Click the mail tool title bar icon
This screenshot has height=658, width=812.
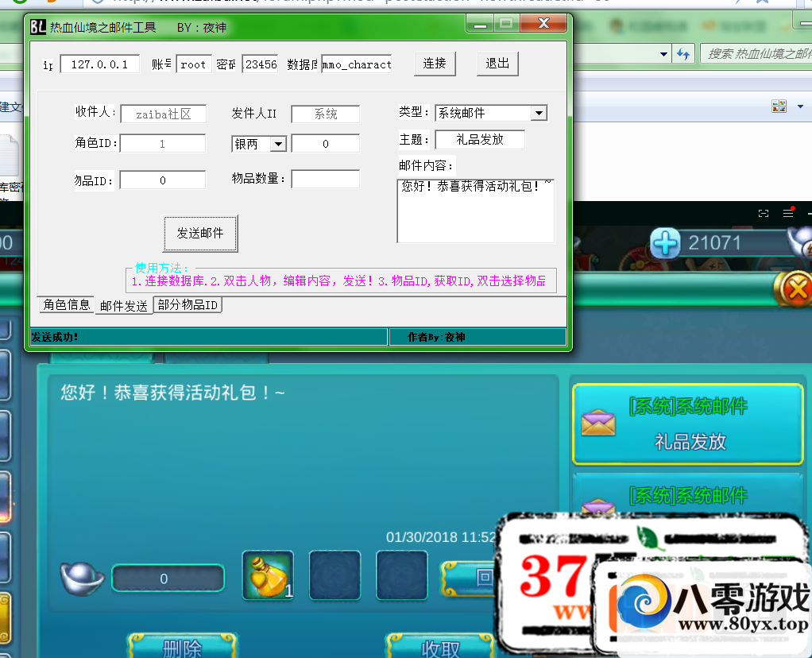(38, 26)
